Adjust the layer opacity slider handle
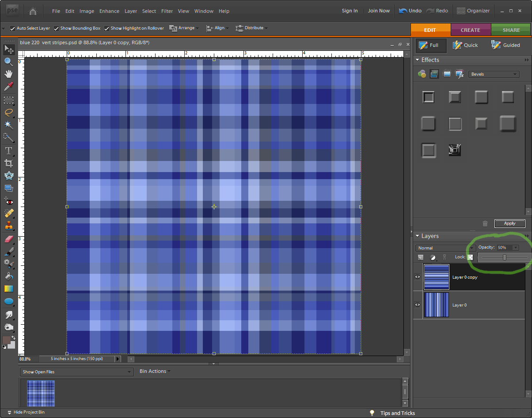 pos(505,257)
